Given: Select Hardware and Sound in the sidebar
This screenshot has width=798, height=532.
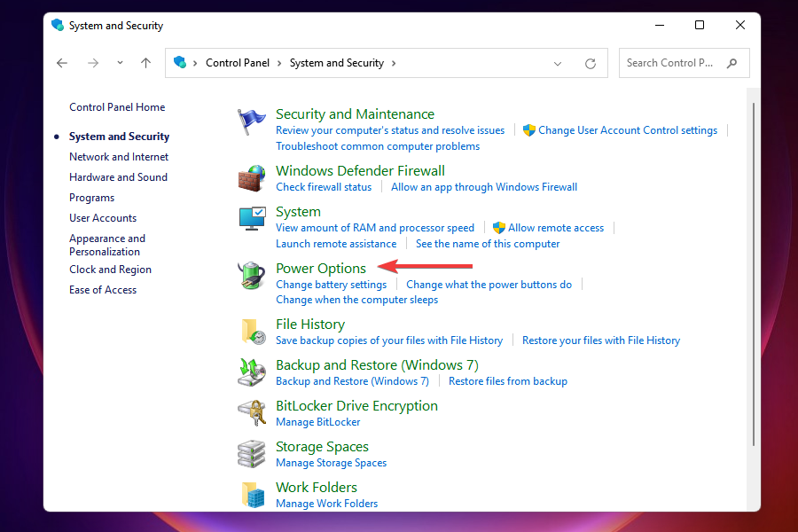Looking at the screenshot, I should tap(118, 177).
